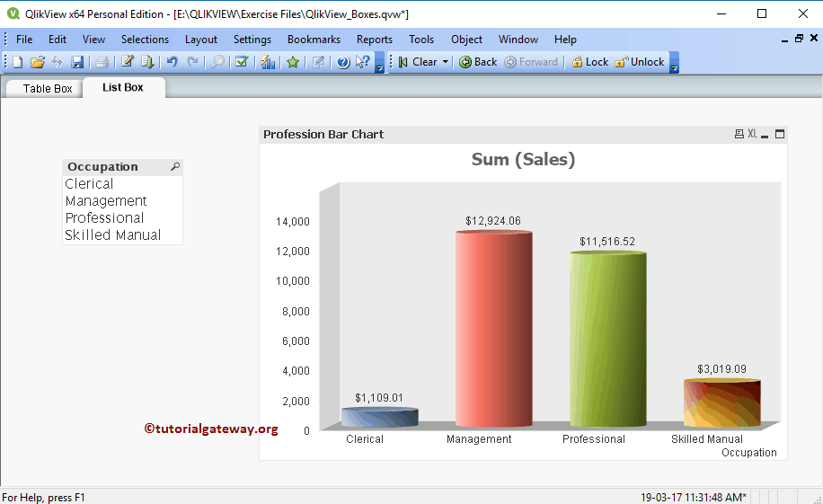Image resolution: width=823 pixels, height=504 pixels.
Task: Undo the last layout change
Action: (x=173, y=62)
